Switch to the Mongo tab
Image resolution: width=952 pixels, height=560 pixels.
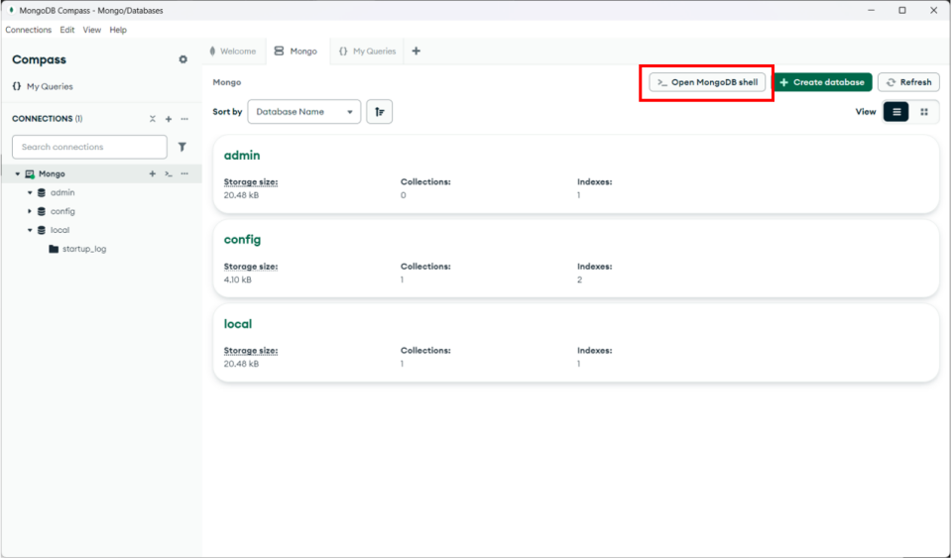pyautogui.click(x=297, y=52)
